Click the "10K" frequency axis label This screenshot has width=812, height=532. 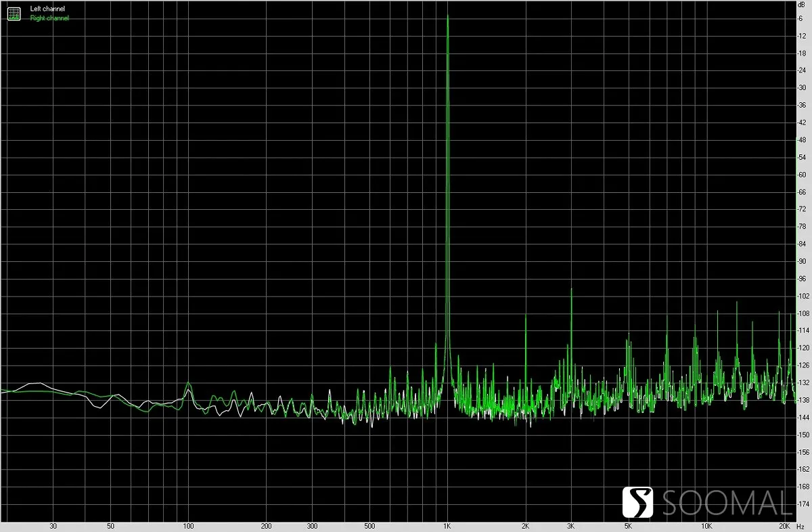[706, 526]
